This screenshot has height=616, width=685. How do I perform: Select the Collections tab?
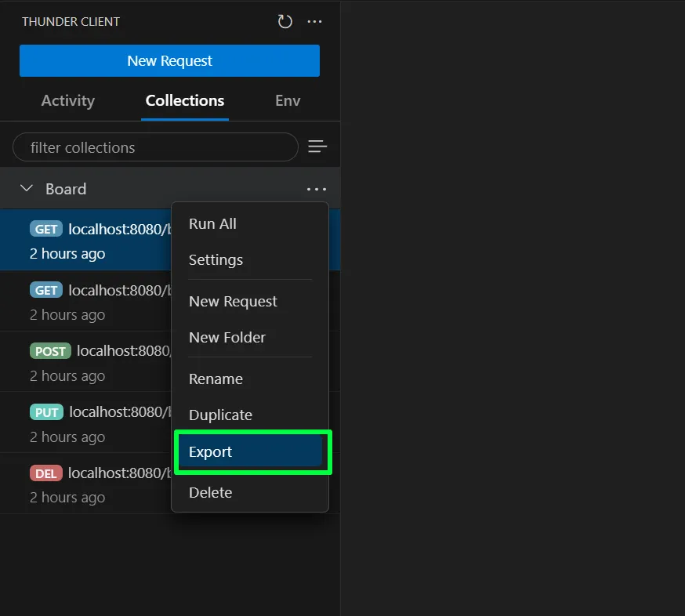pyautogui.click(x=185, y=100)
